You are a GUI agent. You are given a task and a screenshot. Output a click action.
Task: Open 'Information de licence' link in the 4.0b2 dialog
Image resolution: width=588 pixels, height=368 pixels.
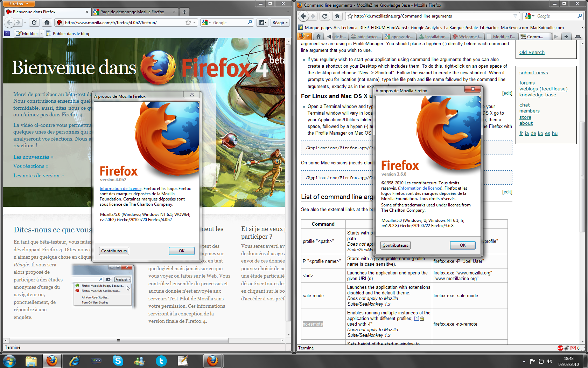(121, 189)
